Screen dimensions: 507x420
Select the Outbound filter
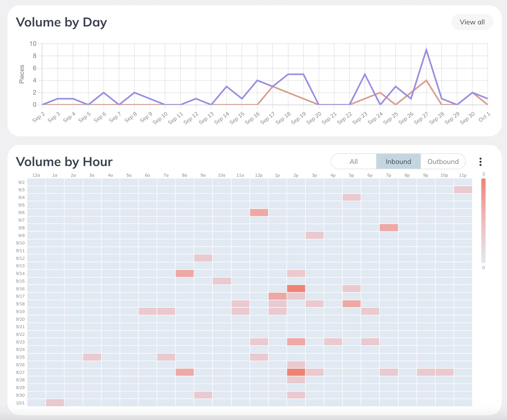point(443,162)
